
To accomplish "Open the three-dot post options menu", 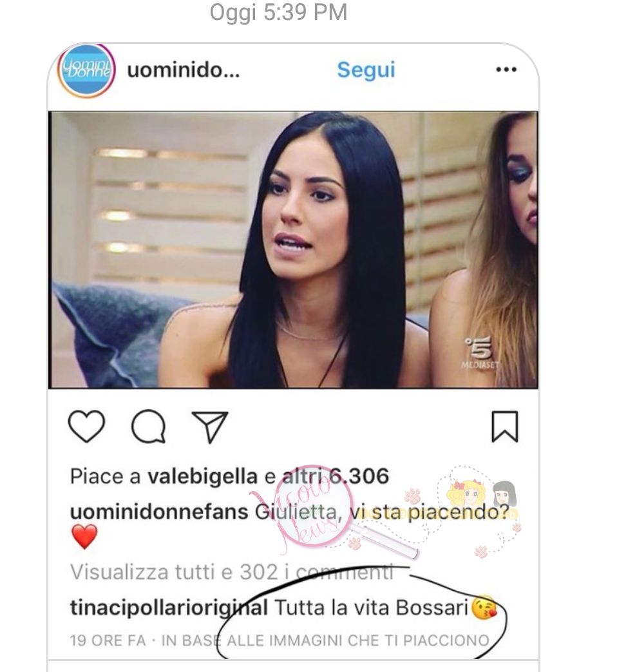I will 506,70.
